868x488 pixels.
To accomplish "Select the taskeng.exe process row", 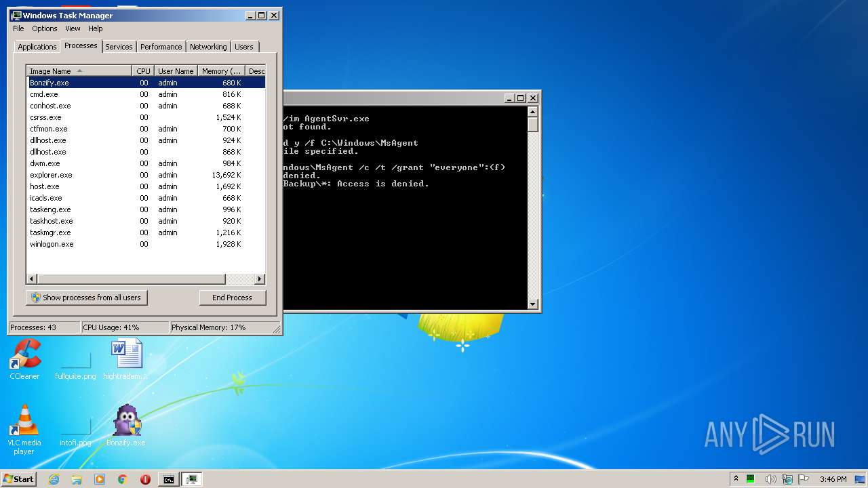I will 146,209.
